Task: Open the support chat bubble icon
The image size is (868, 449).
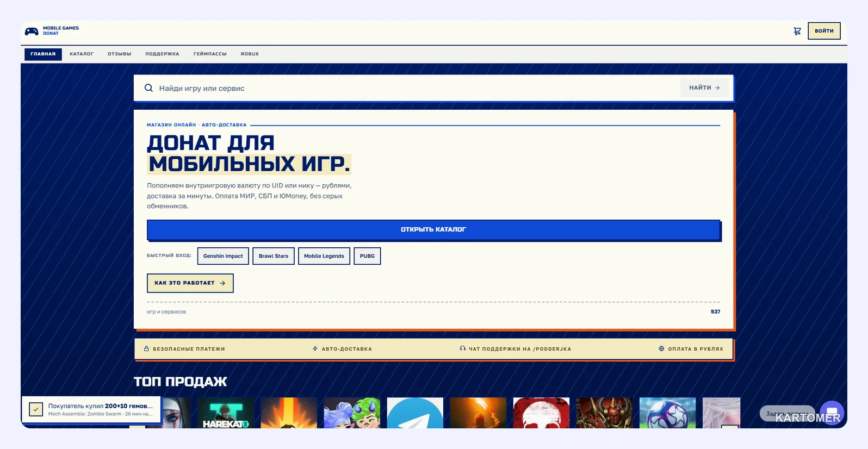Action: click(x=832, y=413)
